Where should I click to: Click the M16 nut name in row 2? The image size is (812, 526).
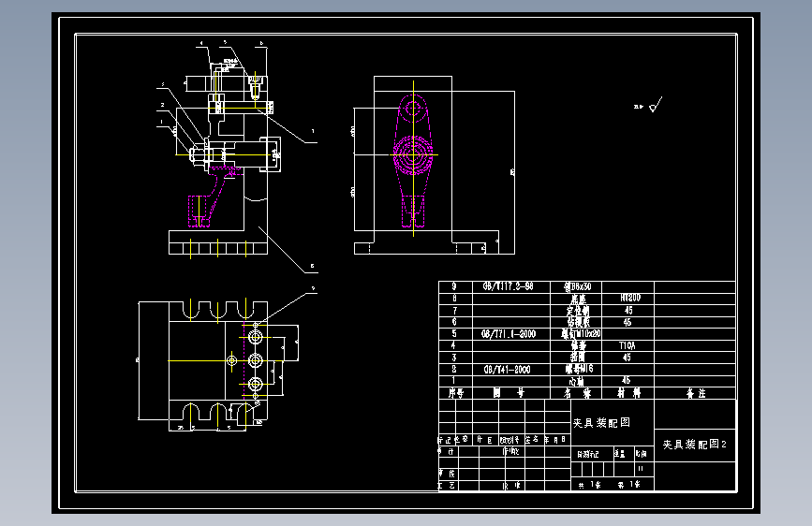580,369
